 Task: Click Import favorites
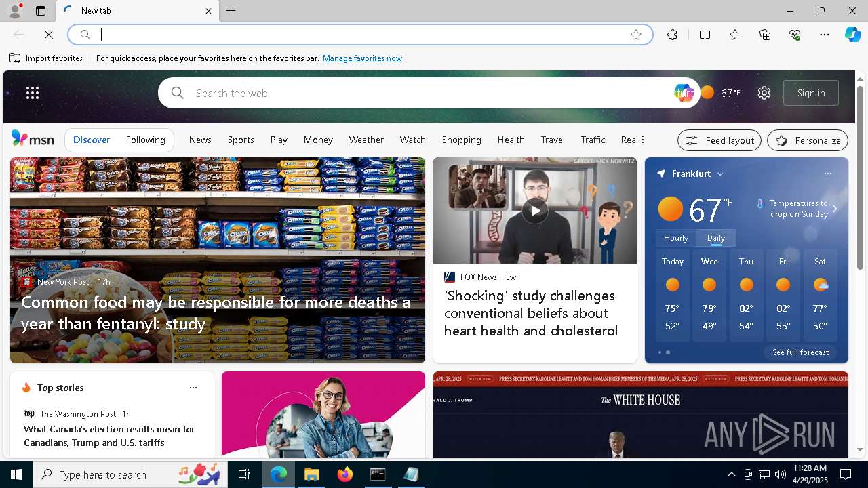pos(46,58)
